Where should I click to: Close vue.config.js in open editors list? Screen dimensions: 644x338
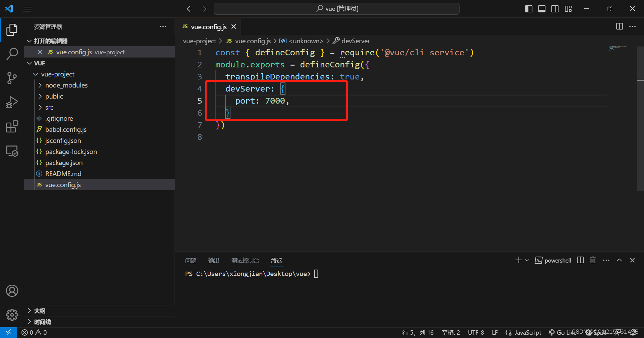[40, 52]
